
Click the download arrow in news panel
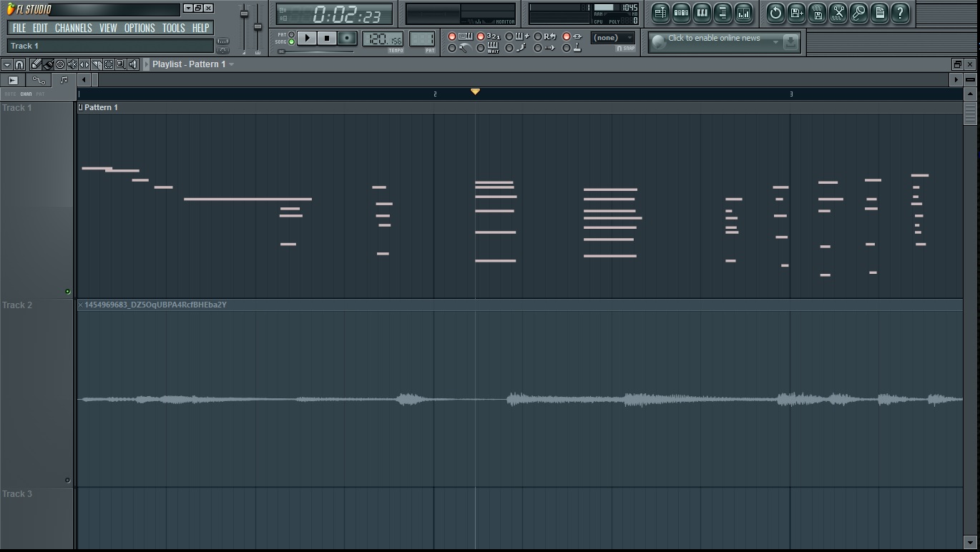click(790, 41)
